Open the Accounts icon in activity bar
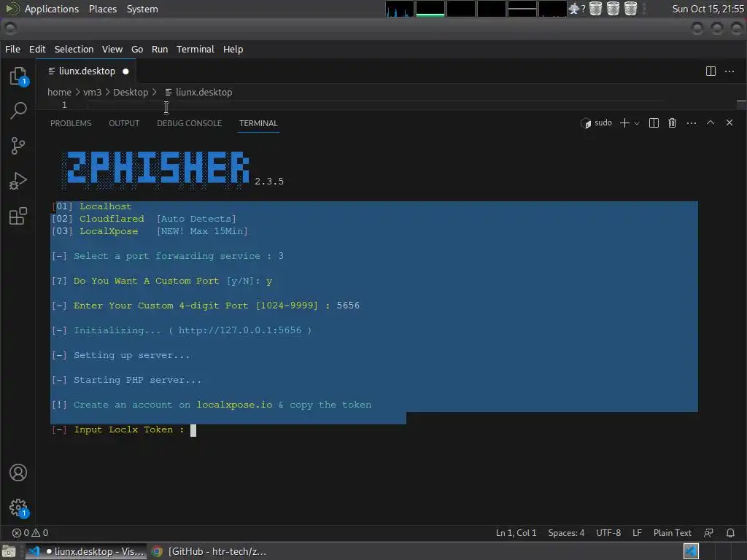 (18, 472)
